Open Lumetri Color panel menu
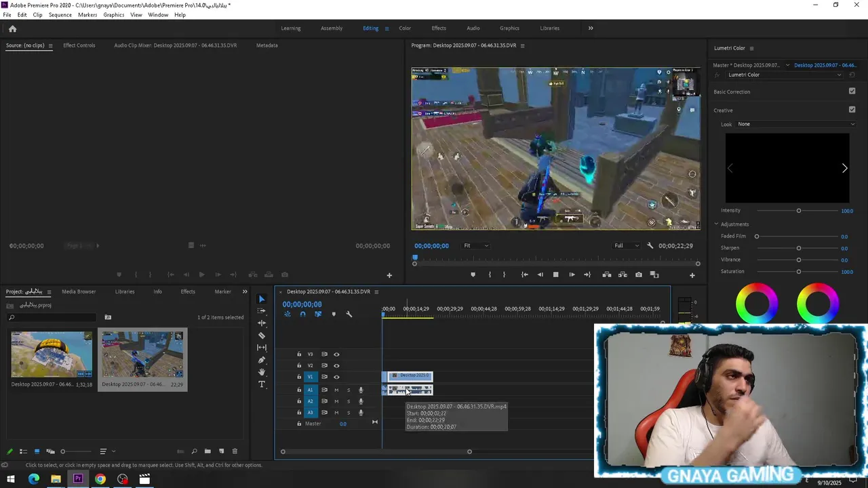This screenshot has height=488, width=868. click(751, 48)
